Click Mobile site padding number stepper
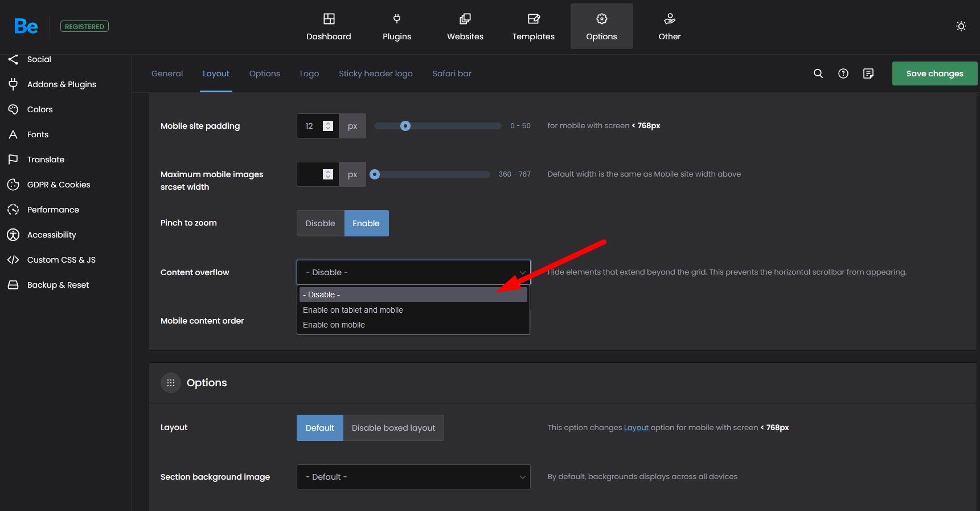The height and width of the screenshot is (511, 980). (328, 126)
